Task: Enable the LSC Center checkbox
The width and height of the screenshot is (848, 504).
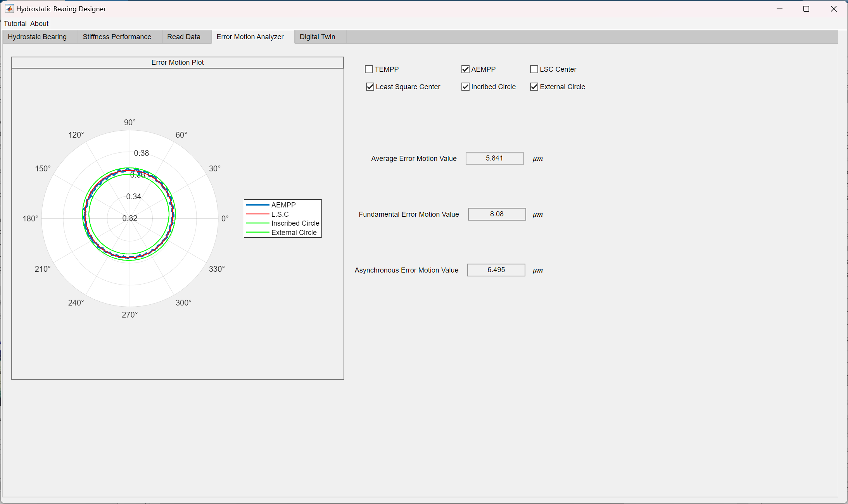Action: [x=534, y=69]
